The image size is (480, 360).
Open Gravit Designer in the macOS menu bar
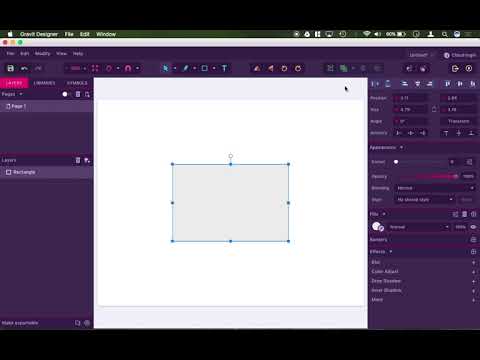[x=39, y=34]
